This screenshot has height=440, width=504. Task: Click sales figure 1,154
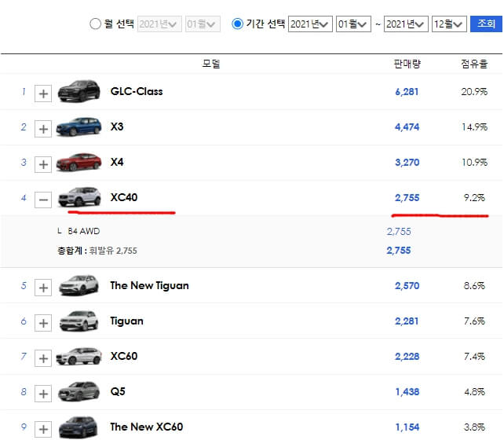pyautogui.click(x=407, y=427)
